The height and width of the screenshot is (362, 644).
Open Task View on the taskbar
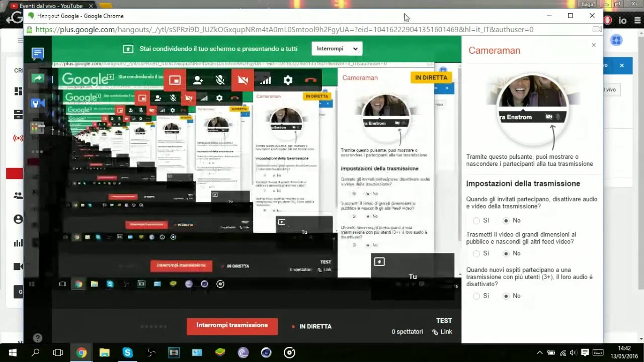point(58,353)
